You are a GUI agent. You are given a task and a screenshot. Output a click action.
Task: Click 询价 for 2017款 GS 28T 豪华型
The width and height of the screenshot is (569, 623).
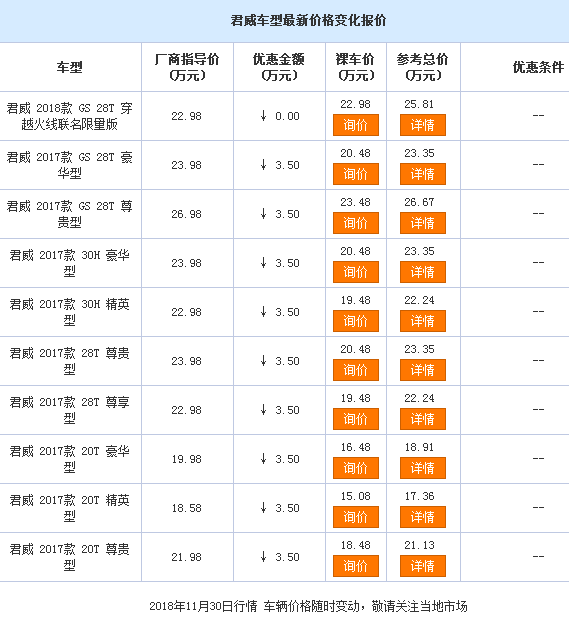[356, 174]
